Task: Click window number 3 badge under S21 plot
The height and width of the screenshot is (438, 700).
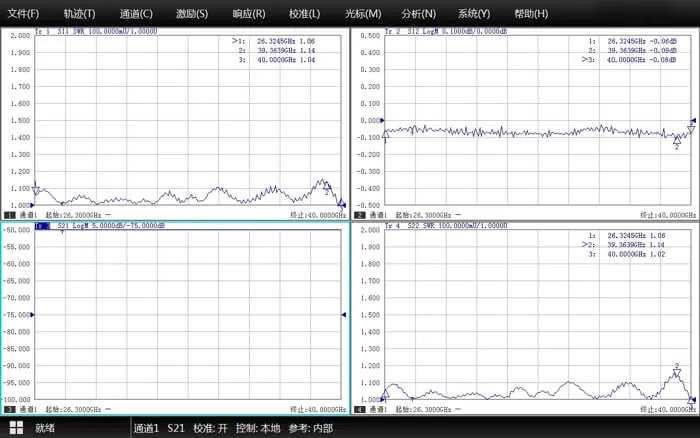Action: click(x=9, y=409)
